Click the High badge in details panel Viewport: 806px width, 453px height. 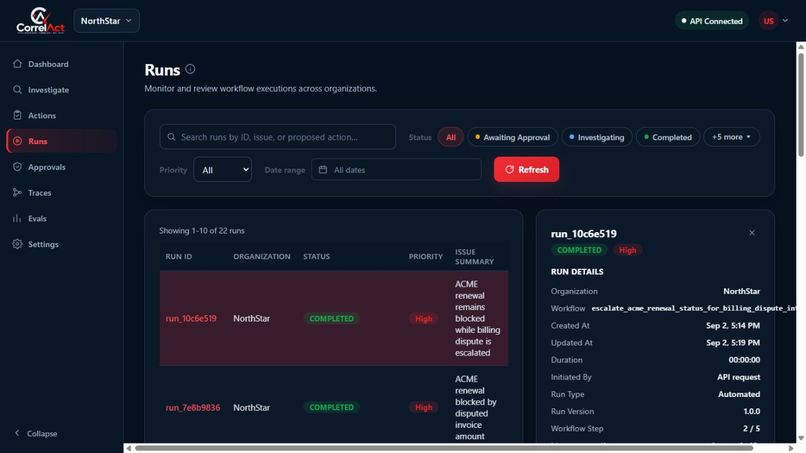(x=627, y=250)
